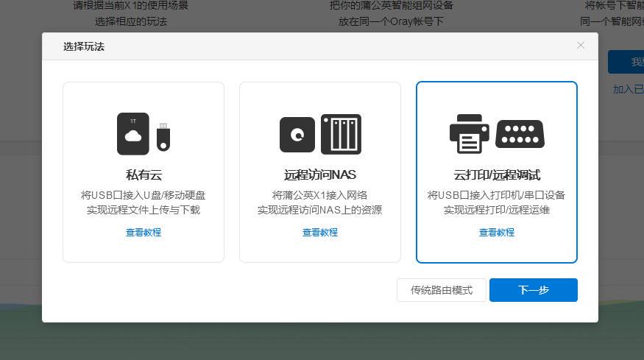
Task: Open 查看教程 link under 私有云
Action: 144,232
